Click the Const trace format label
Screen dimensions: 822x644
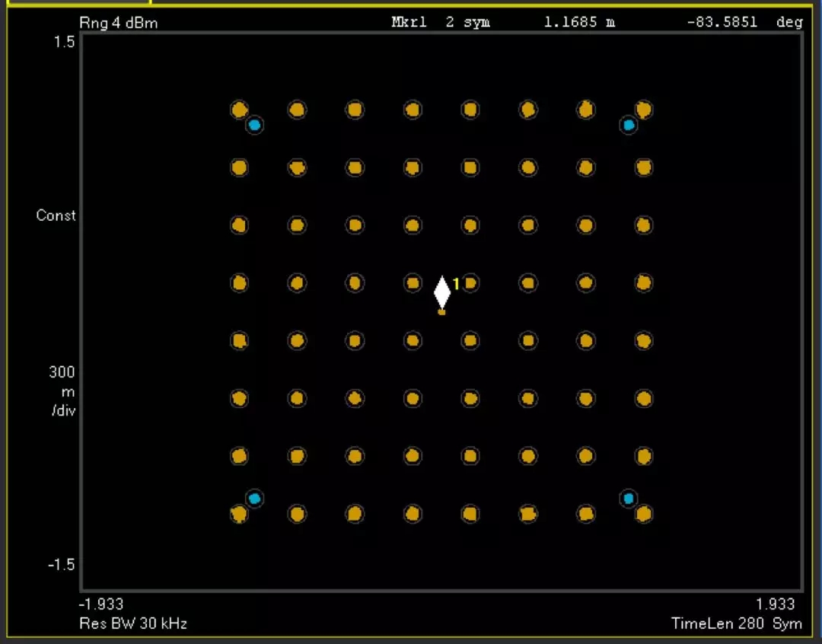point(56,215)
